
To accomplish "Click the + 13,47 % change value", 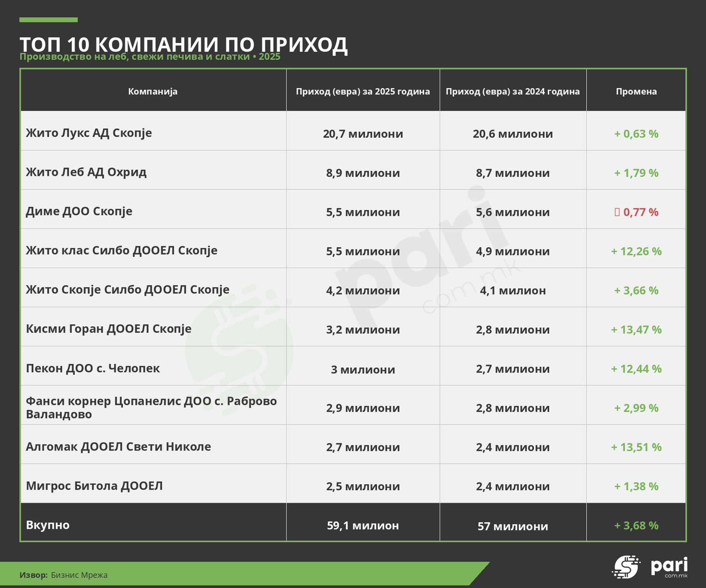I will (636, 330).
